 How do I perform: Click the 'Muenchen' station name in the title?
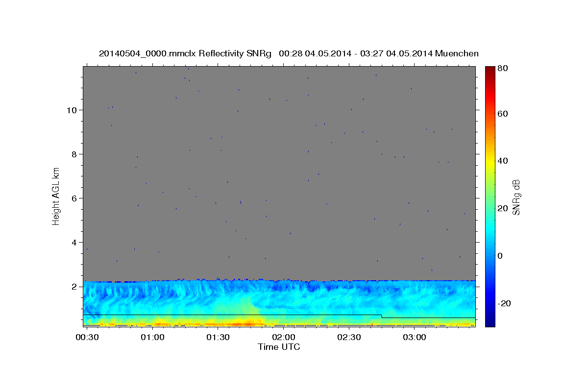pos(457,53)
